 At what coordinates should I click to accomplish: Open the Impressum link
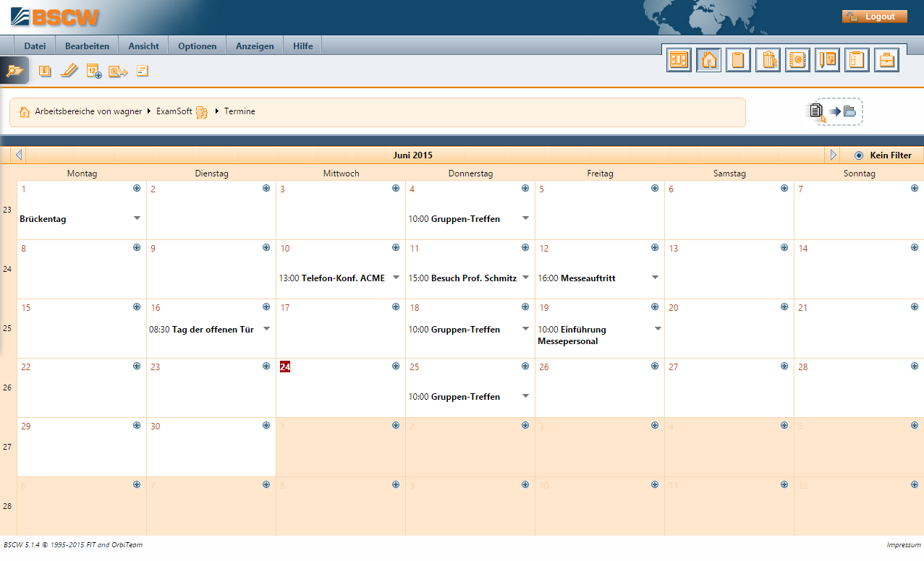(904, 544)
